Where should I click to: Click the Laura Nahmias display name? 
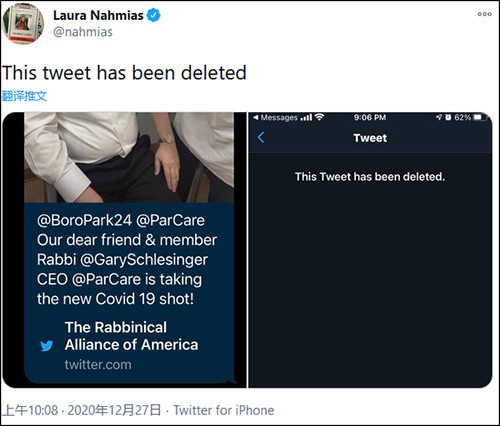(98, 15)
